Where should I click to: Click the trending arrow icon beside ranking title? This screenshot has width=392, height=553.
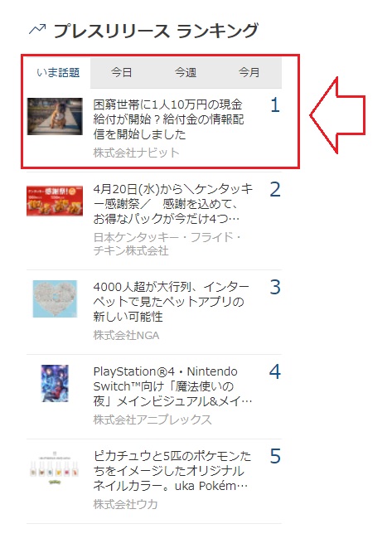pyautogui.click(x=37, y=30)
